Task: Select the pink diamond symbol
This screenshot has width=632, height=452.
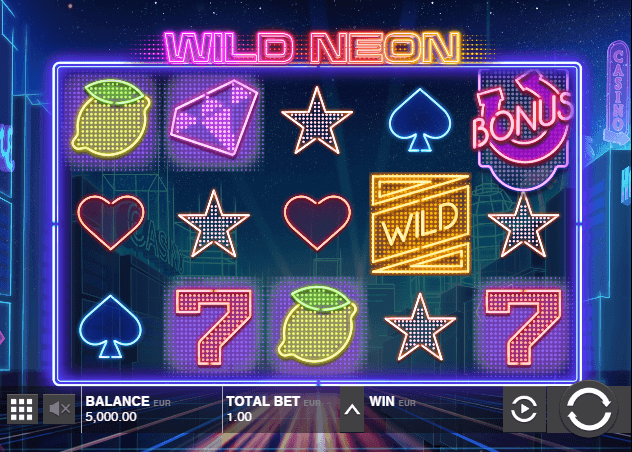Action: (x=214, y=118)
